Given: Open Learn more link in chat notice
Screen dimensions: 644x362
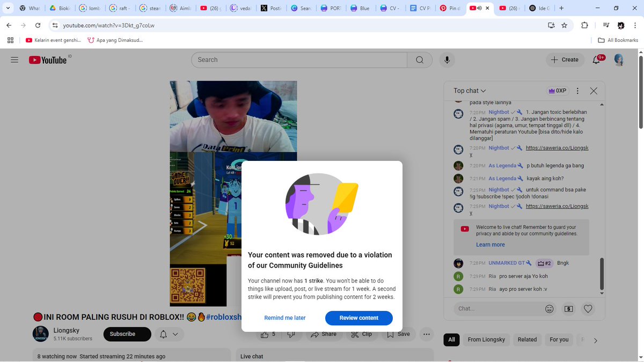Looking at the screenshot, I should (491, 245).
